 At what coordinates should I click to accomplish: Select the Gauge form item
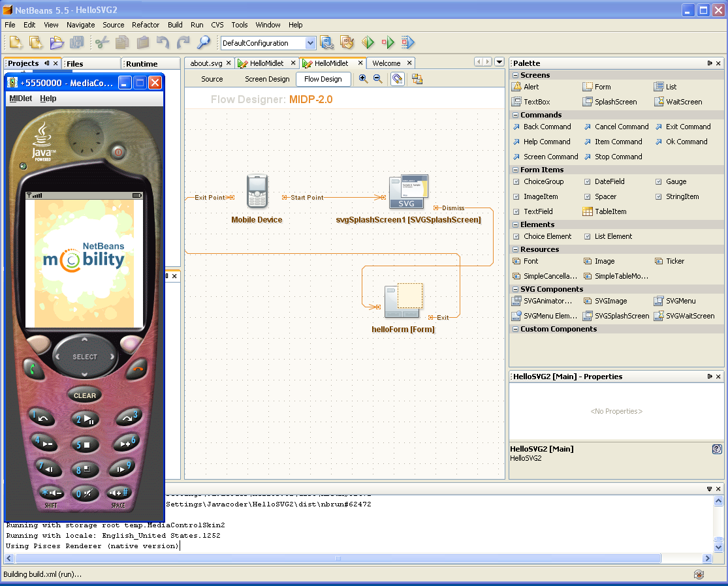coord(671,182)
